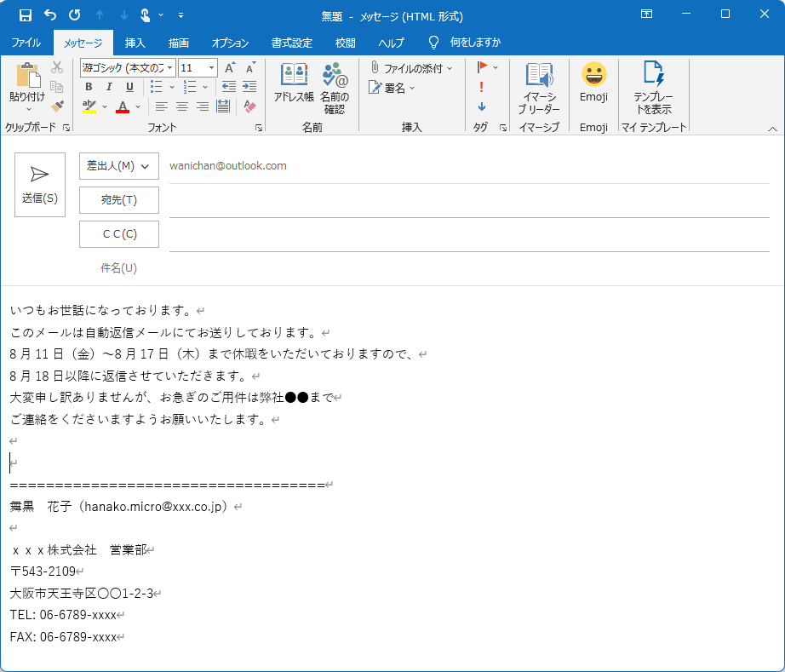Send the message with 送信(S) button
785x672 pixels.
point(40,185)
